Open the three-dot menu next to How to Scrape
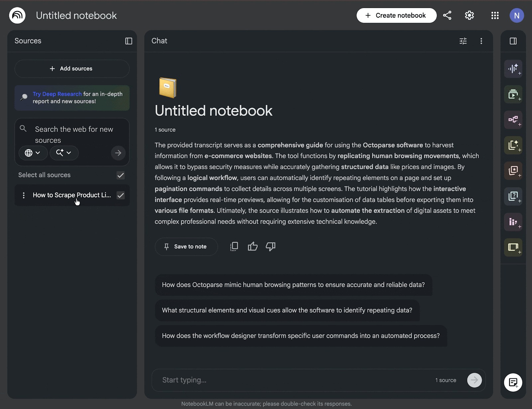532x409 pixels. coord(23,195)
